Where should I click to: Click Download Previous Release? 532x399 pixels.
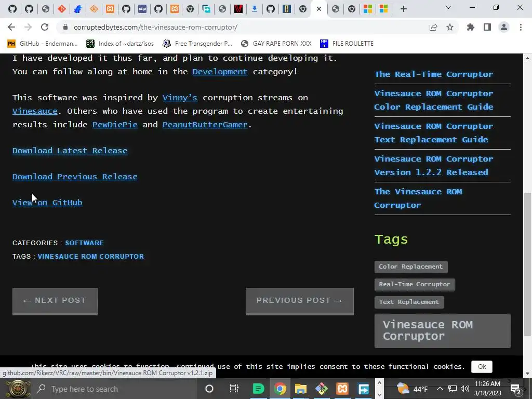click(75, 177)
